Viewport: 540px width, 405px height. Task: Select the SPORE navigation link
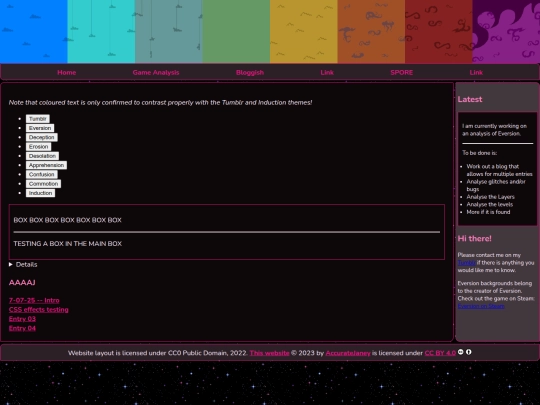pos(402,72)
